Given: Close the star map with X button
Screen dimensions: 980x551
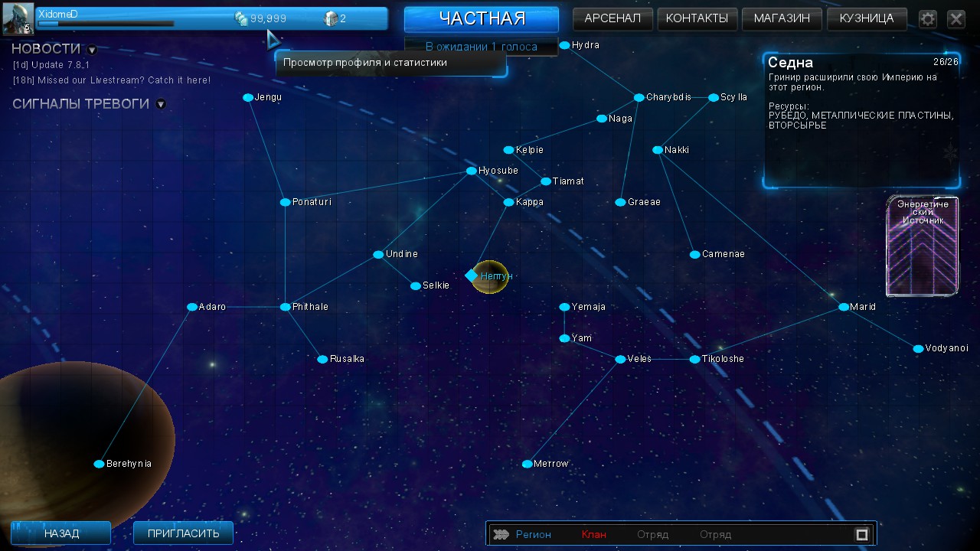Looking at the screenshot, I should (956, 19).
